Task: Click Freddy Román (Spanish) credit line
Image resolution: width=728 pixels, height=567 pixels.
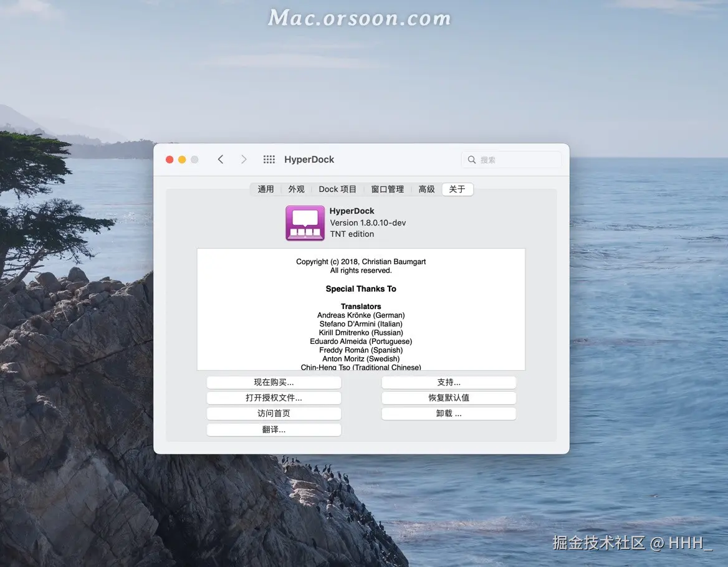Action: [x=361, y=350]
